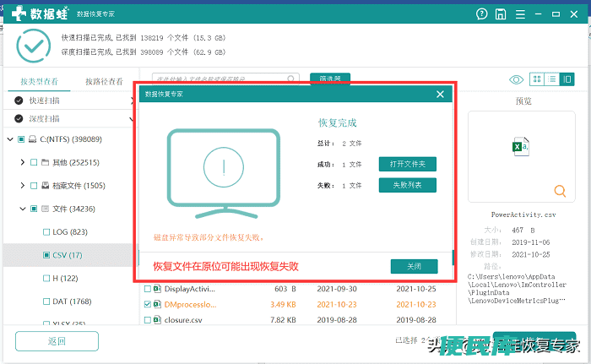Select the closure.csv file row name
591x364 pixels.
(x=183, y=320)
